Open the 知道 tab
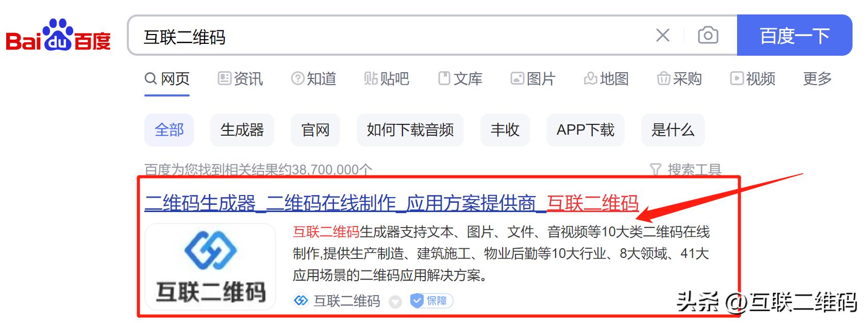 pos(313,79)
